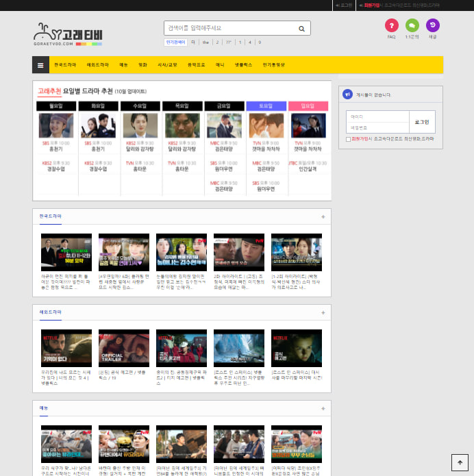The image size is (474, 476).
Task: Open the first Korean drama video thumbnail
Action: point(66,252)
